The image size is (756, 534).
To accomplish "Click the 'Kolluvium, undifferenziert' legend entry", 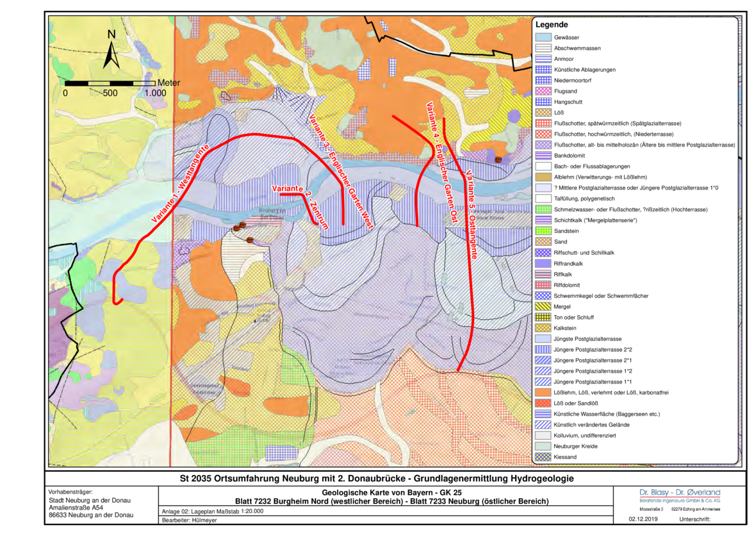I will (x=585, y=435).
